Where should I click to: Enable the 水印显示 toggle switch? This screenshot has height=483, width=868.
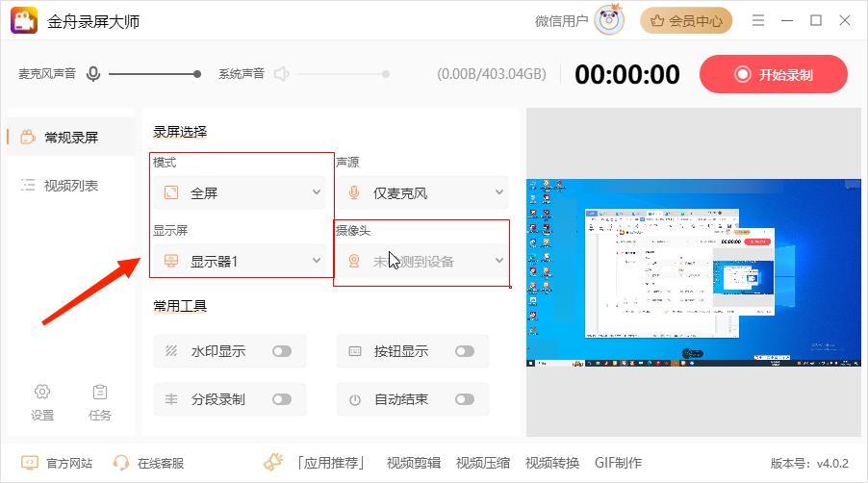(x=282, y=351)
